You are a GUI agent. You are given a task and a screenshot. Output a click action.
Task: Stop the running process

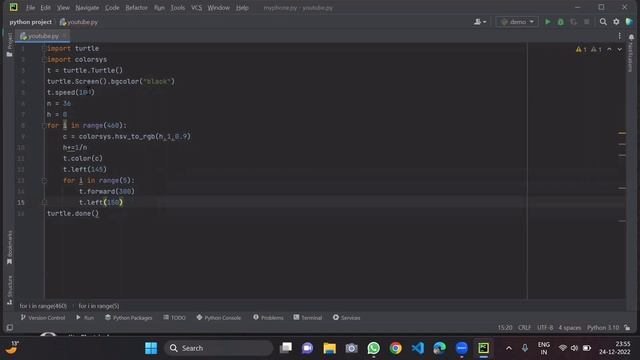587,22
